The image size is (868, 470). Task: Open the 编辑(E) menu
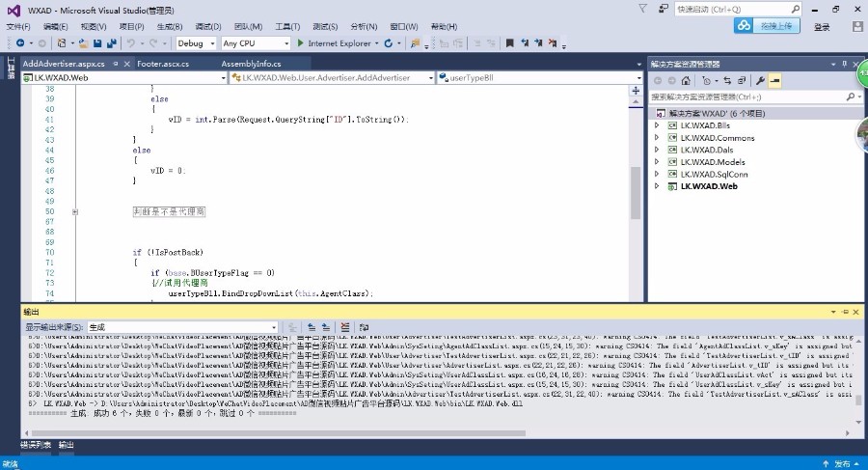coord(55,27)
